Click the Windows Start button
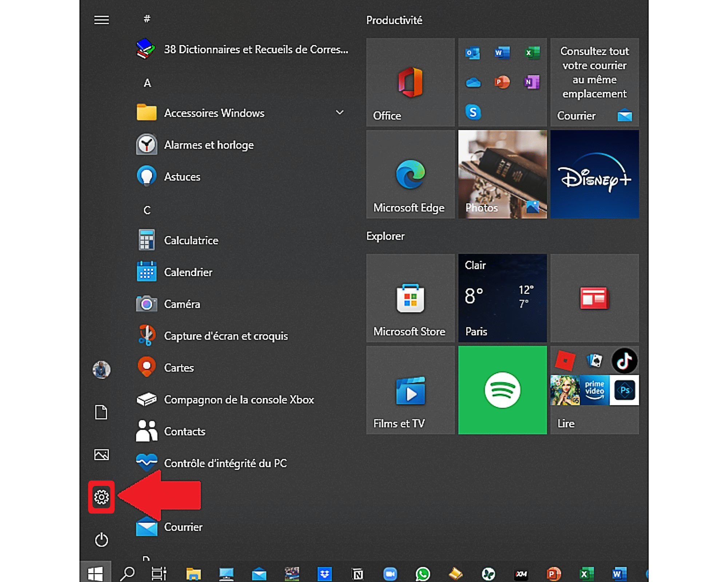This screenshot has height=582, width=728. (x=95, y=574)
